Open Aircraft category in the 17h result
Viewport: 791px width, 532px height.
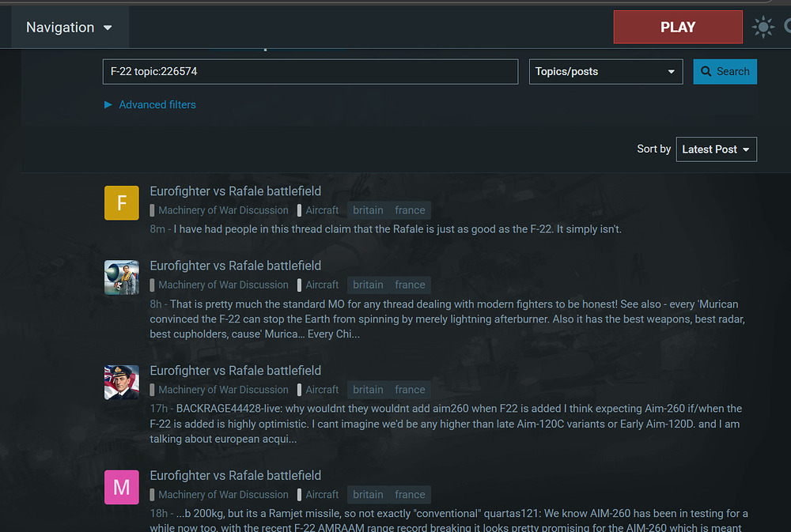(x=322, y=390)
